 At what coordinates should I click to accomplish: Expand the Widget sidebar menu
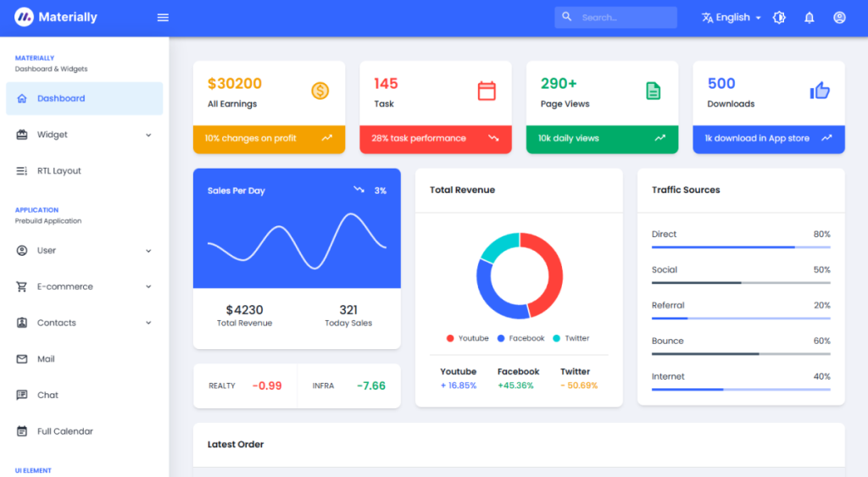click(x=84, y=135)
